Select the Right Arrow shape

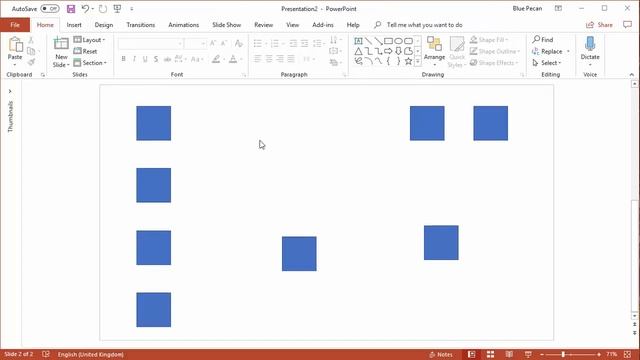[388, 51]
